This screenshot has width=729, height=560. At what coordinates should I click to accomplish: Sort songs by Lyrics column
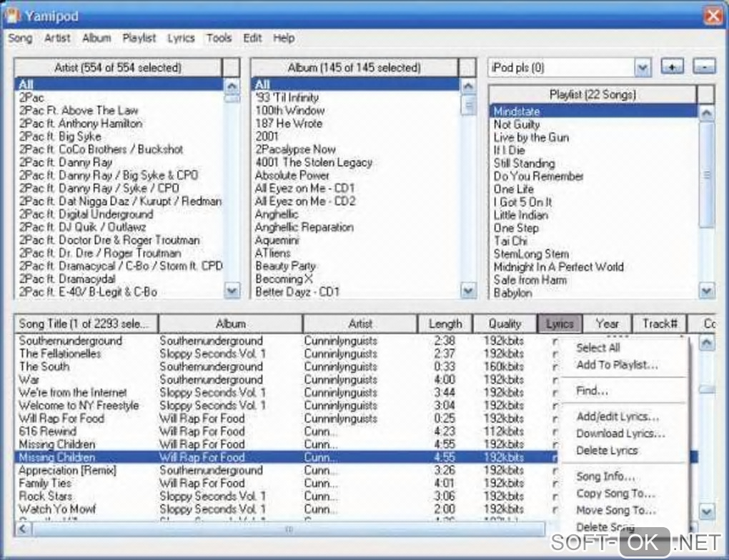[560, 324]
